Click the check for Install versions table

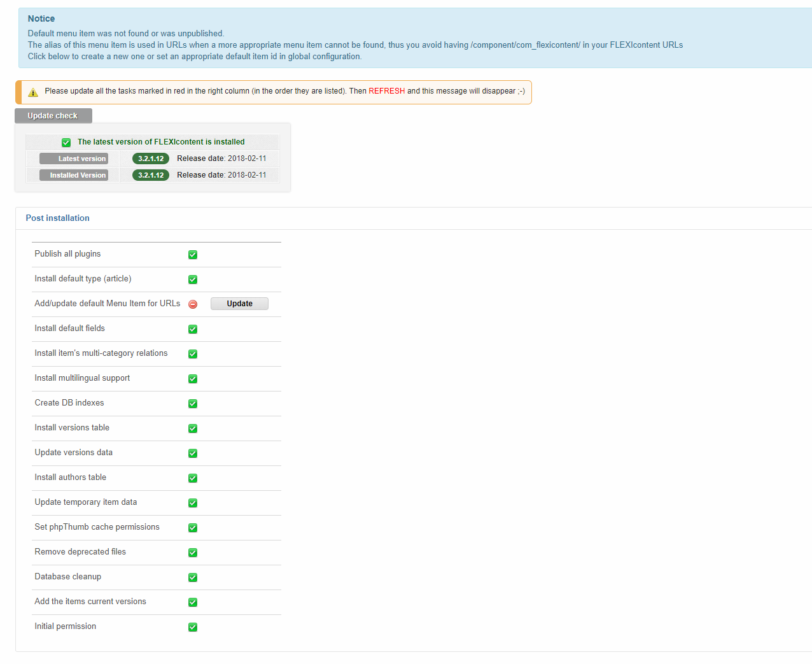coord(193,428)
